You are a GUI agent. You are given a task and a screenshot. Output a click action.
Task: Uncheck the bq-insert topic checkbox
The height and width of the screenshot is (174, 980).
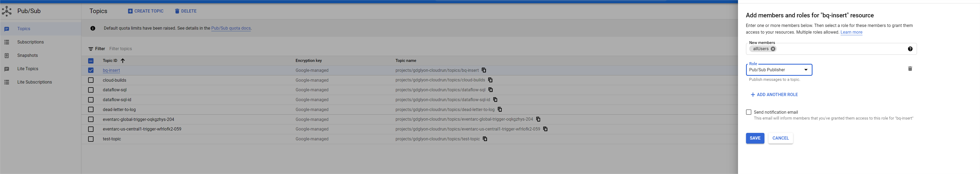pyautogui.click(x=91, y=70)
